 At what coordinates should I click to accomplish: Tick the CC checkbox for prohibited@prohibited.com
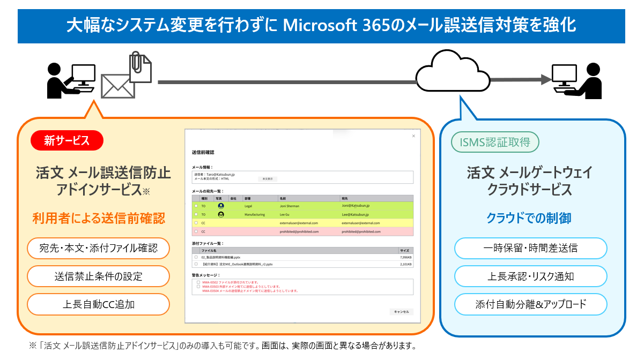pos(196,231)
